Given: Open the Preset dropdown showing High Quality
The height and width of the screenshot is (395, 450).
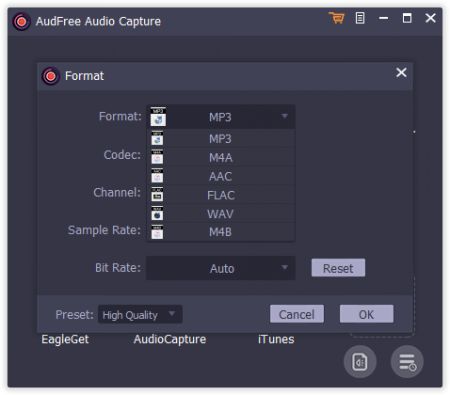Looking at the screenshot, I should pos(140,314).
